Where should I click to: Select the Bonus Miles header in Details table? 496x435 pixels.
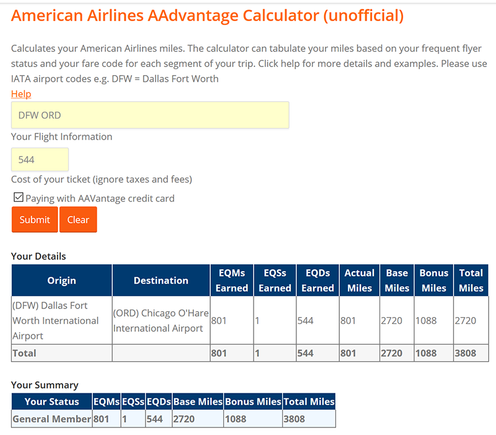click(434, 280)
